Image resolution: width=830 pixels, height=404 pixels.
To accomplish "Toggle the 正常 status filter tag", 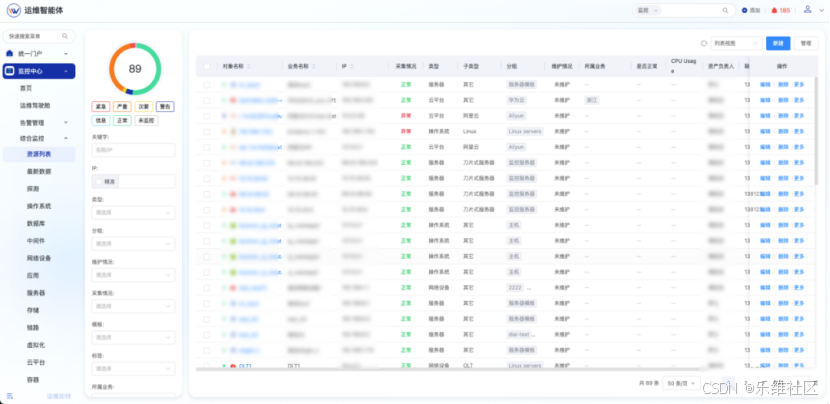I will pos(122,121).
